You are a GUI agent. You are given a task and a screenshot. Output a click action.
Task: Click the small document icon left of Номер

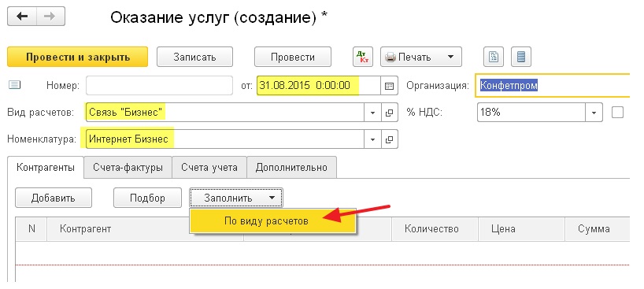pyautogui.click(x=14, y=85)
